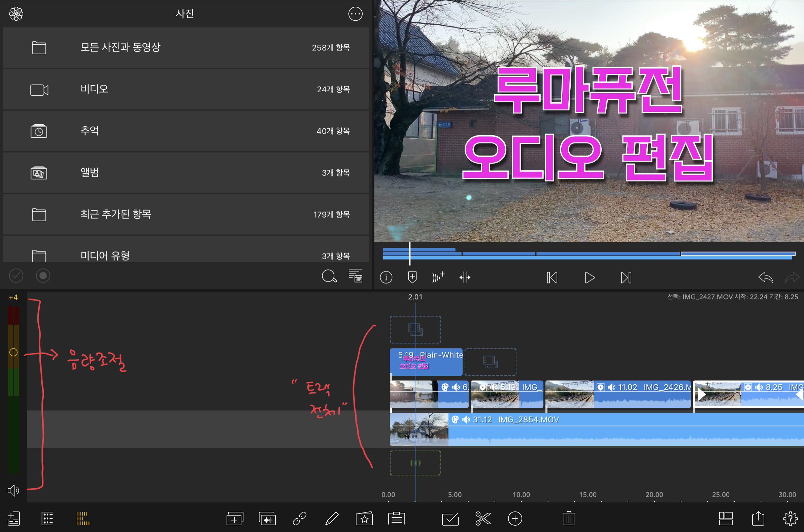Open the more options ellipsis menu
This screenshot has width=804, height=532.
pyautogui.click(x=355, y=14)
